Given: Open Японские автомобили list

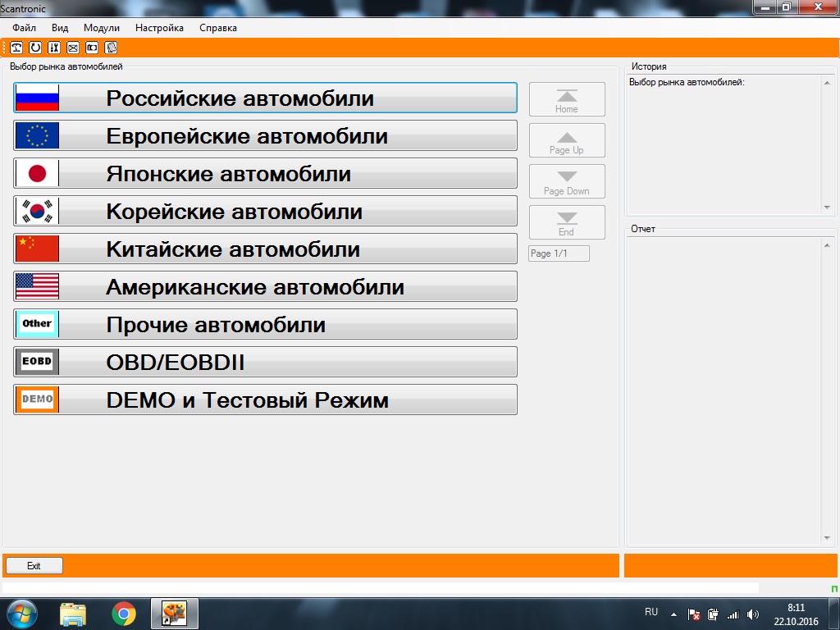Looking at the screenshot, I should click(265, 173).
